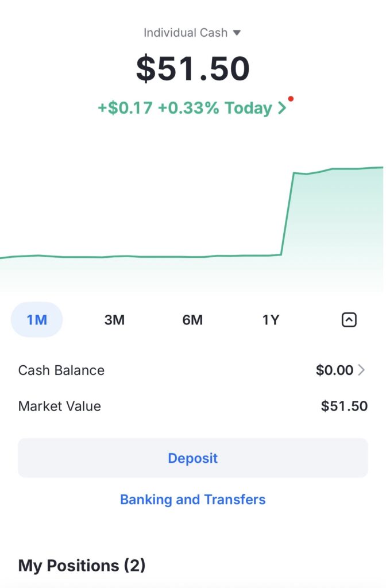The height and width of the screenshot is (588, 386).
Task: Click the $0.00 cash balance amount
Action: point(334,370)
